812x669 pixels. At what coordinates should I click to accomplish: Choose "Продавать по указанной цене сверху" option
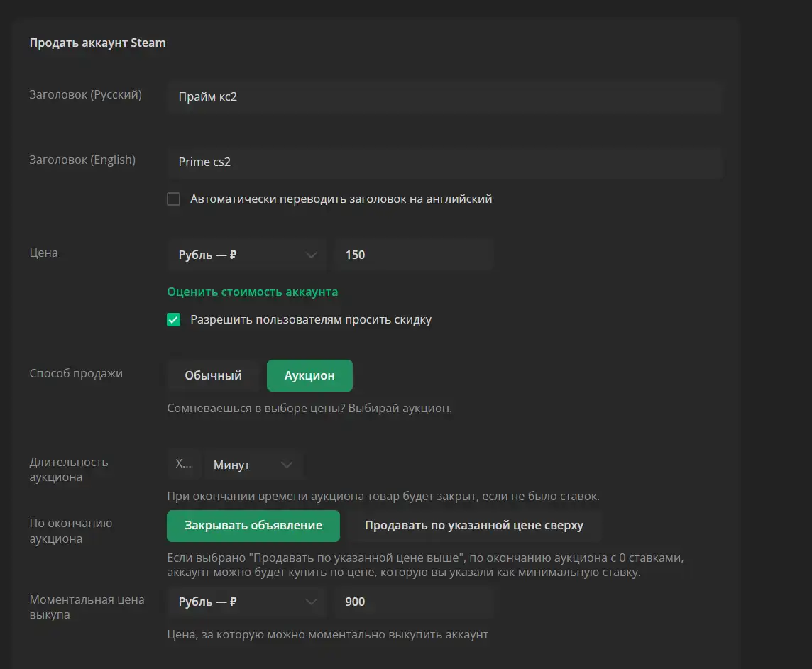pos(474,526)
